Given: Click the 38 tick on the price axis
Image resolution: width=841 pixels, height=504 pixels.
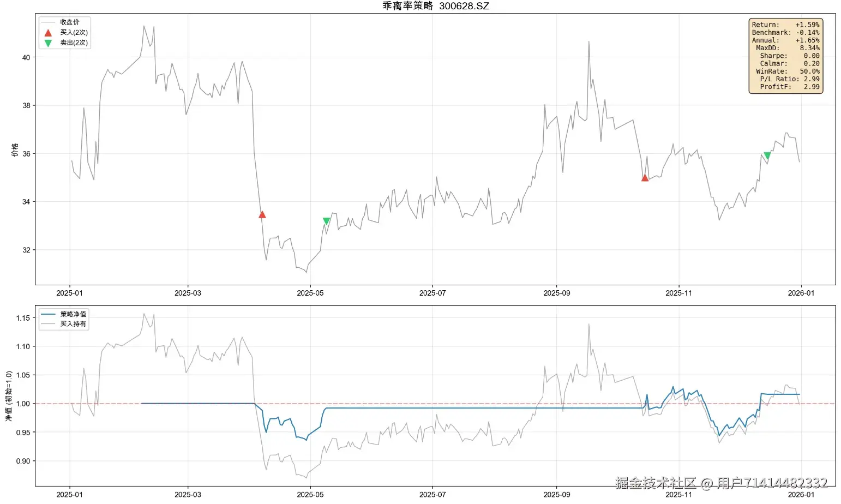Looking at the screenshot, I should 26,105.
